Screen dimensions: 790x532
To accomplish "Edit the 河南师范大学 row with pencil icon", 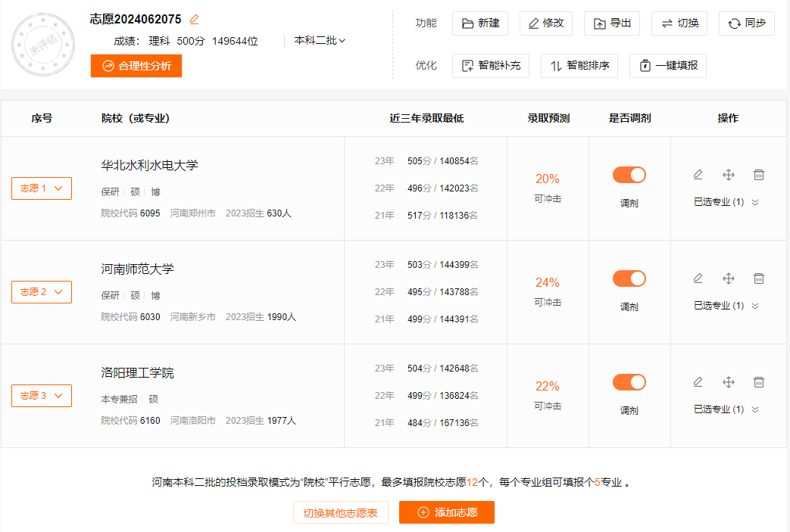I will point(698,278).
